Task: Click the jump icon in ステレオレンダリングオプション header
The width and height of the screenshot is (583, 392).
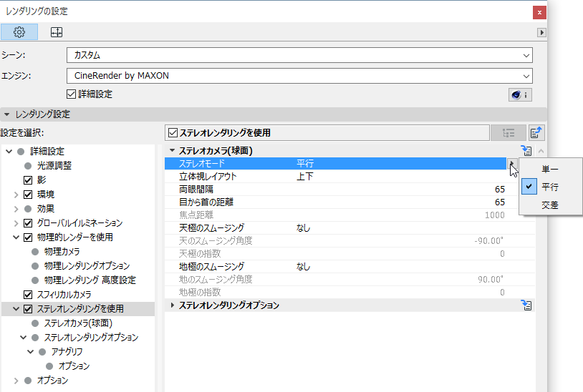Action: [526, 305]
